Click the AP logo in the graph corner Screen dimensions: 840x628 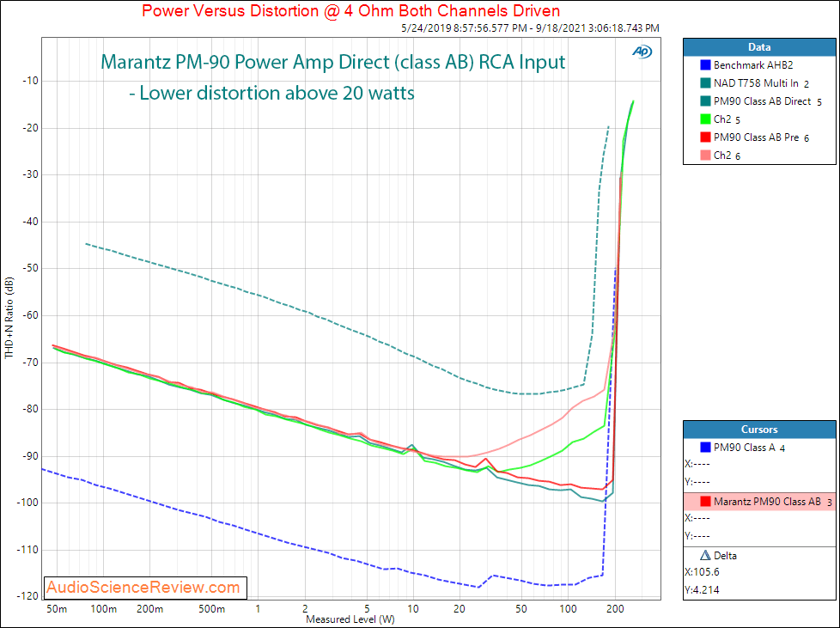(x=642, y=52)
